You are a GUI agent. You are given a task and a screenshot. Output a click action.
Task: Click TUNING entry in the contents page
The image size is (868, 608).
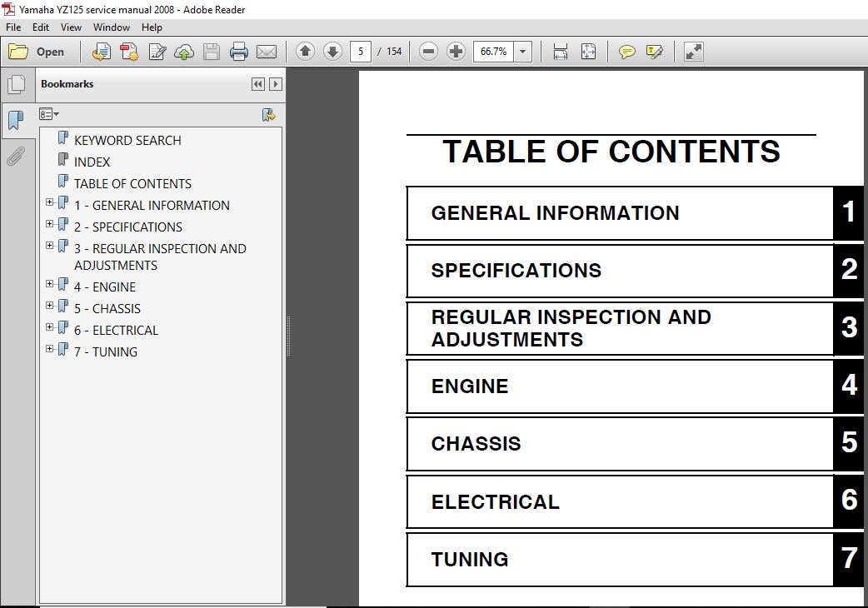(470, 560)
